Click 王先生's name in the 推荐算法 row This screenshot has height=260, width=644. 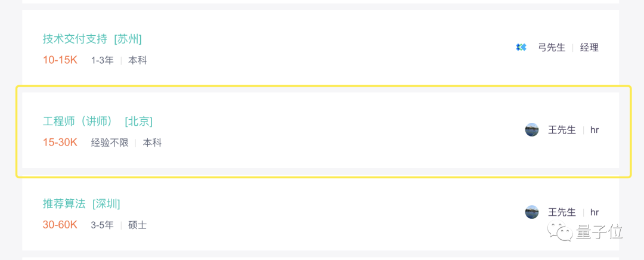(x=562, y=212)
